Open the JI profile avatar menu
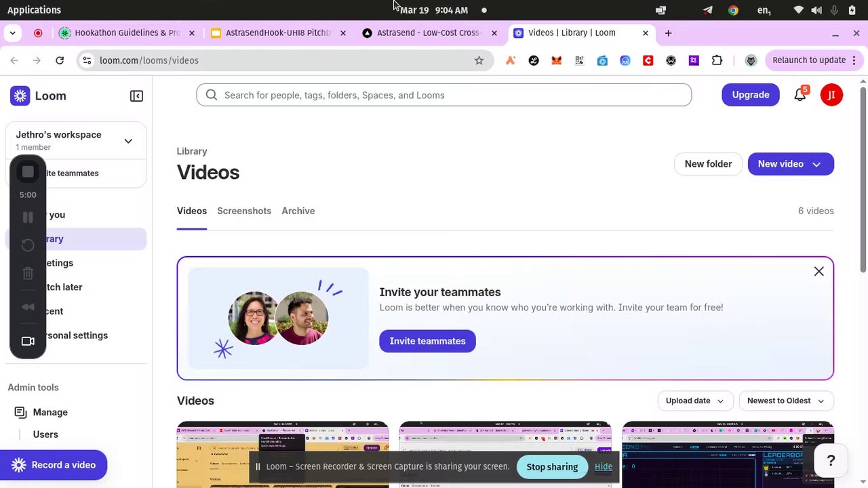 [831, 95]
